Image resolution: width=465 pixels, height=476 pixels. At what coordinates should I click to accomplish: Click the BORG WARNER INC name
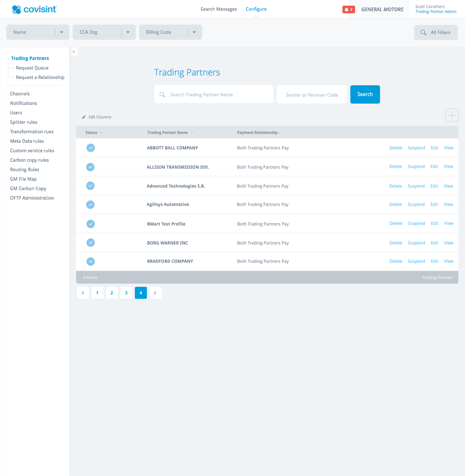(x=167, y=243)
